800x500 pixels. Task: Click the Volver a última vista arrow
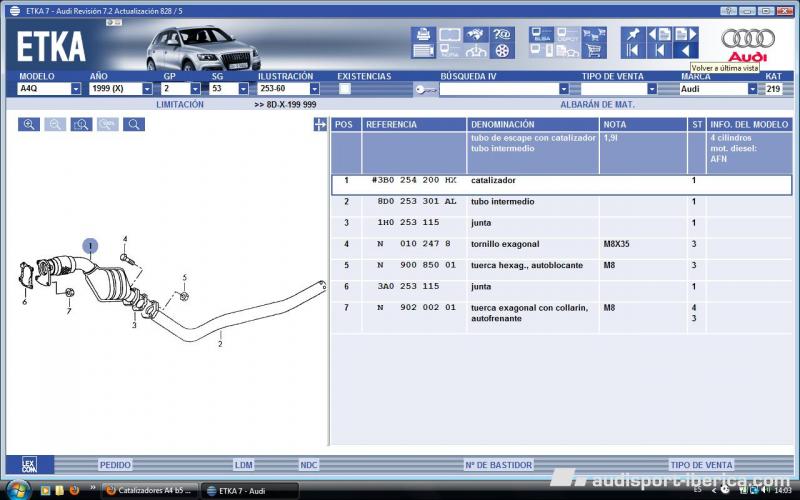tap(686, 51)
